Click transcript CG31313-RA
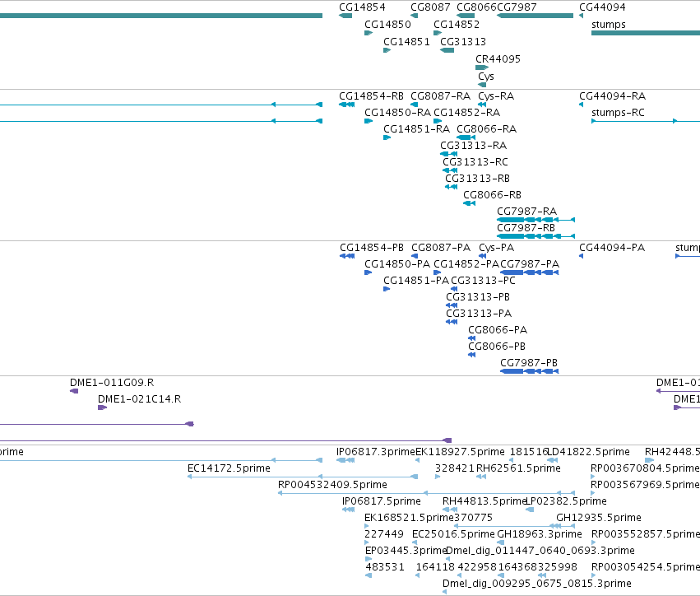The width and height of the screenshot is (700, 596). 448,154
